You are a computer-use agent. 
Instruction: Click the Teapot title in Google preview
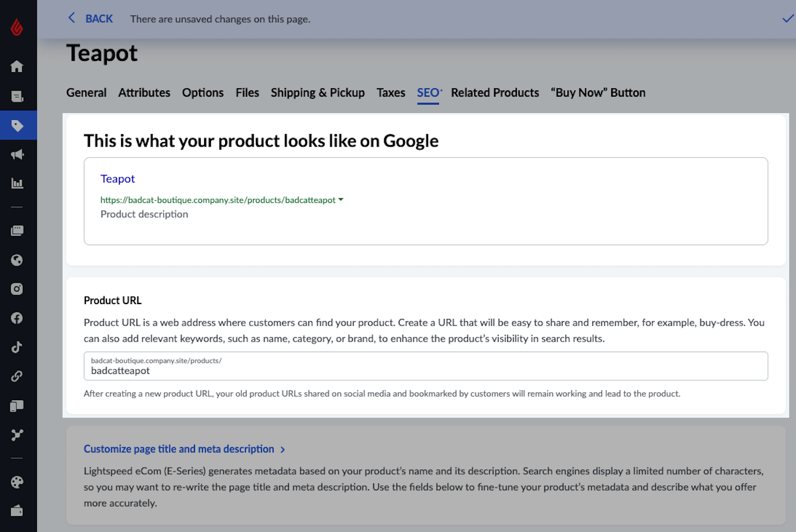[x=118, y=178]
